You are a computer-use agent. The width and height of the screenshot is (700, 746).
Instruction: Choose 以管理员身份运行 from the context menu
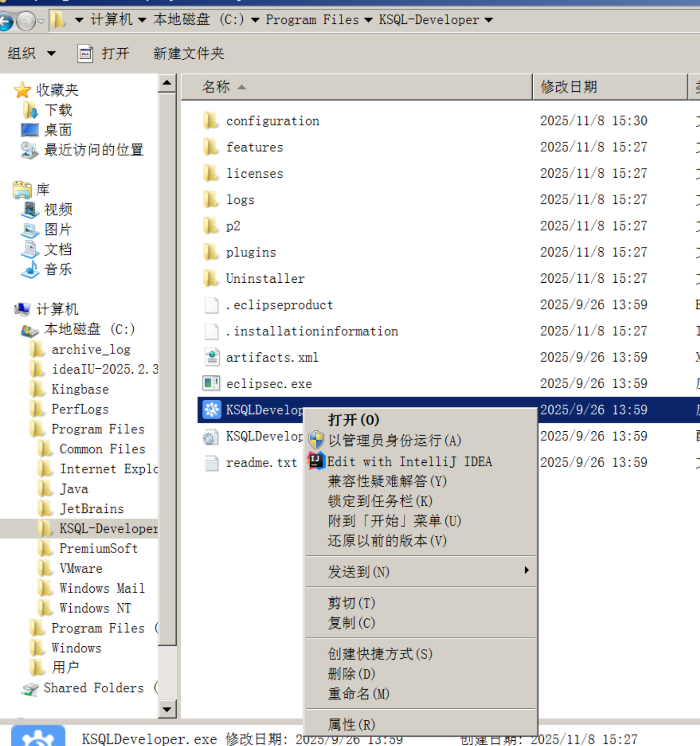[394, 440]
